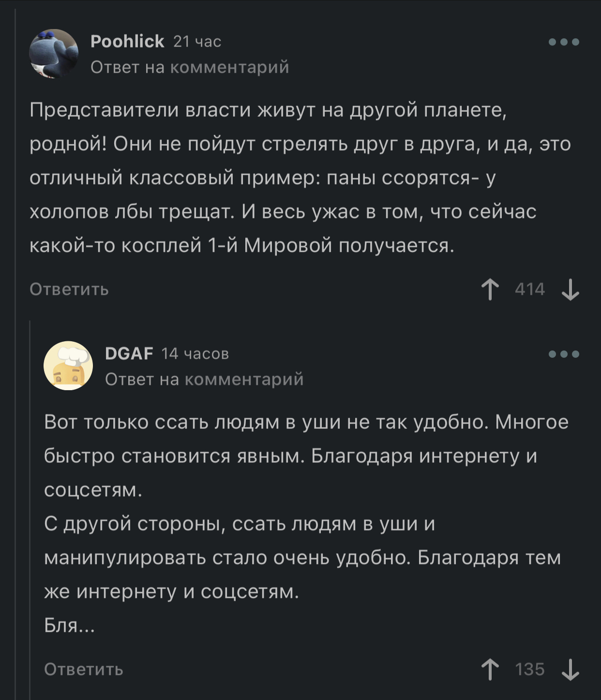
Task: Click the '14 часов' timestamp
Action: pos(195,354)
